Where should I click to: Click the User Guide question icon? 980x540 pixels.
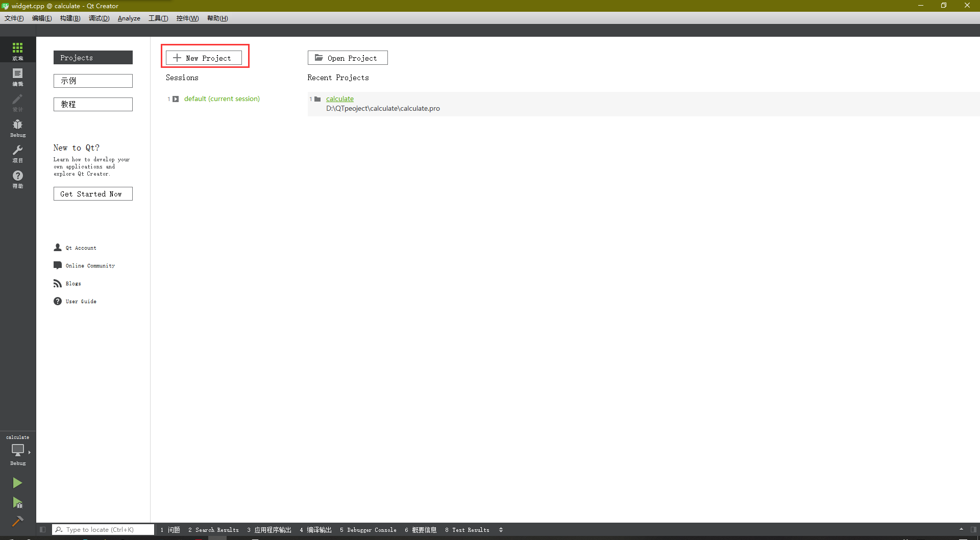pyautogui.click(x=58, y=301)
